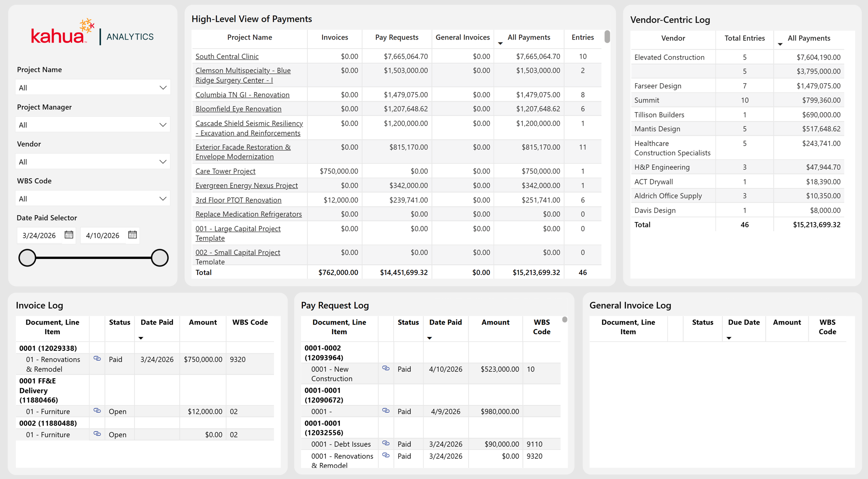Open the Vendor filter dropdown
Viewport: 868px width, 479px height.
(x=93, y=162)
